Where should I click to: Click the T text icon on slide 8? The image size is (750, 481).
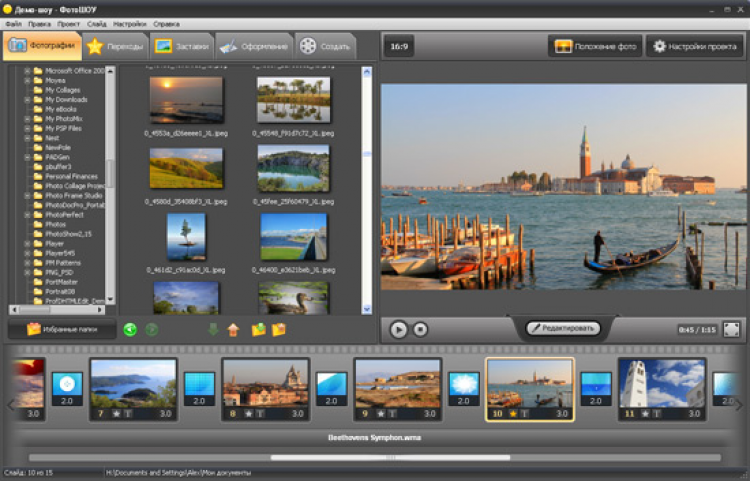point(260,414)
